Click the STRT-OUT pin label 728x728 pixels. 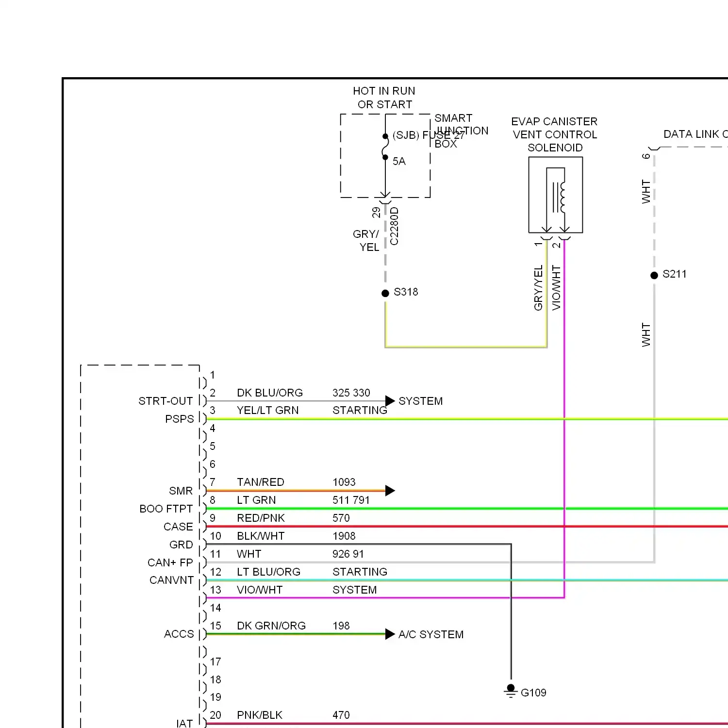pyautogui.click(x=165, y=401)
